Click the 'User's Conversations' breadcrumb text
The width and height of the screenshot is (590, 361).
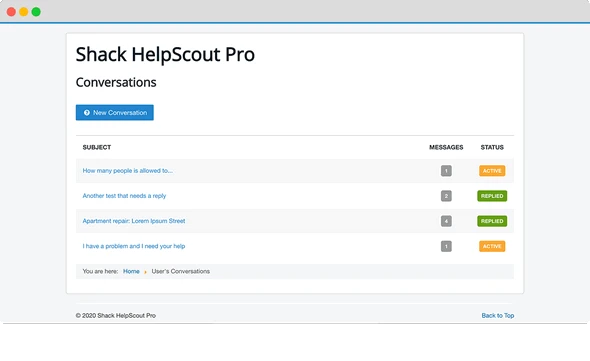[181, 271]
